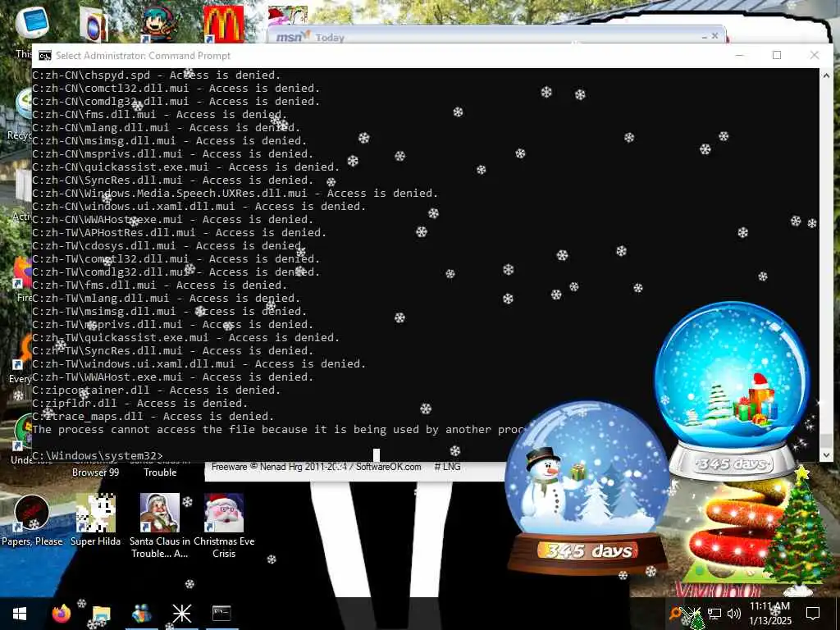Open the Super Hilda desktop icon
The width and height of the screenshot is (840, 630).
click(x=95, y=519)
